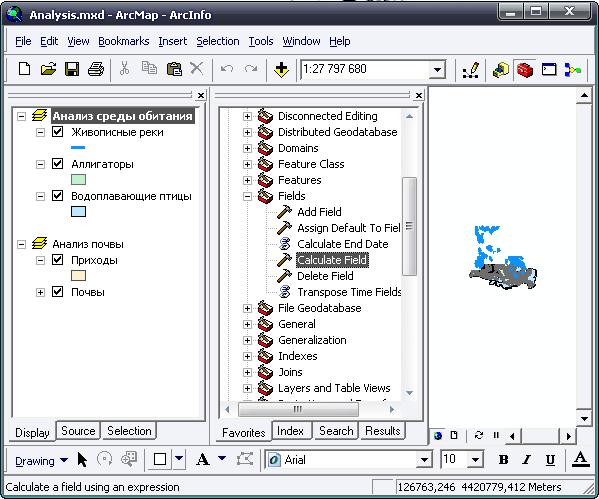Open ModelBuilder from the toolbar icon
The width and height of the screenshot is (599, 499).
[x=573, y=70]
